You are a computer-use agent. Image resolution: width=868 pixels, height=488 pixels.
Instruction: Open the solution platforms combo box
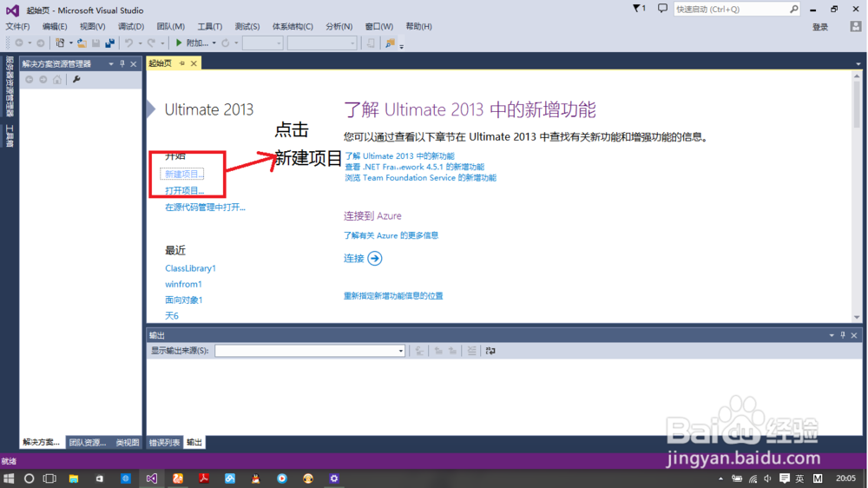(322, 43)
